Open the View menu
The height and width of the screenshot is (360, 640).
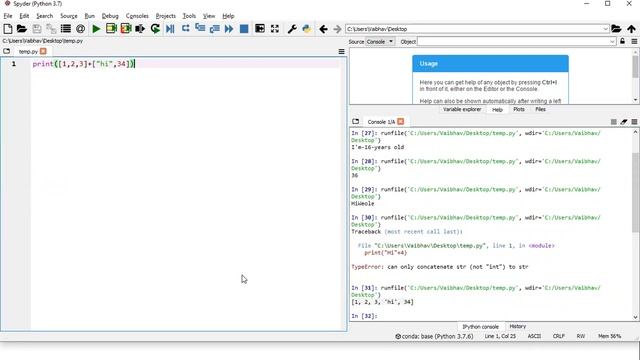209,16
